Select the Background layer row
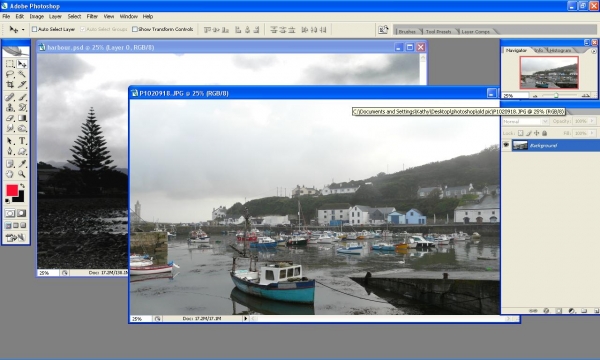600x360 pixels. [x=550, y=145]
